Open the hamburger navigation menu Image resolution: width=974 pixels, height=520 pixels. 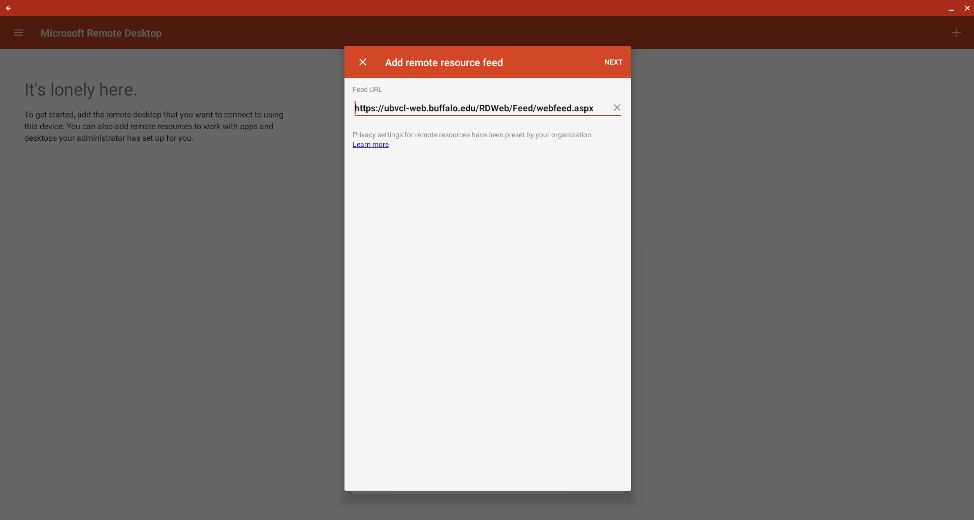coord(18,33)
